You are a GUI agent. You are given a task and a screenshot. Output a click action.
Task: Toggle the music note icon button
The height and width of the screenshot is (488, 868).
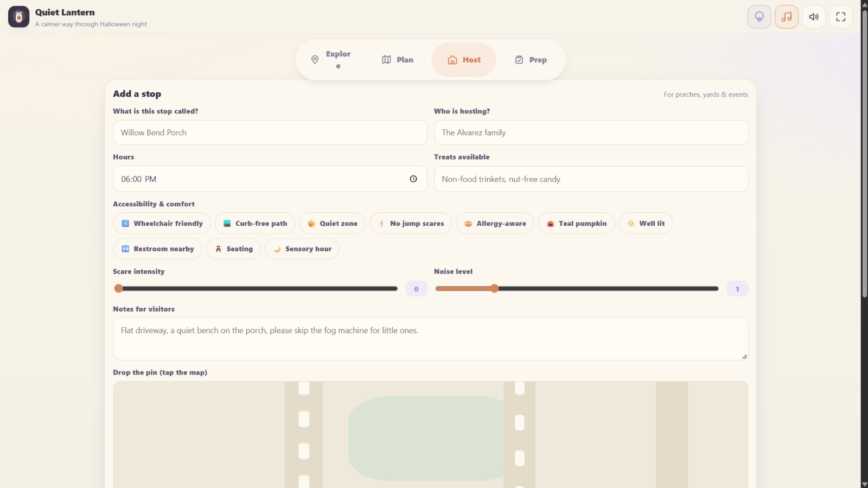pyautogui.click(x=786, y=17)
